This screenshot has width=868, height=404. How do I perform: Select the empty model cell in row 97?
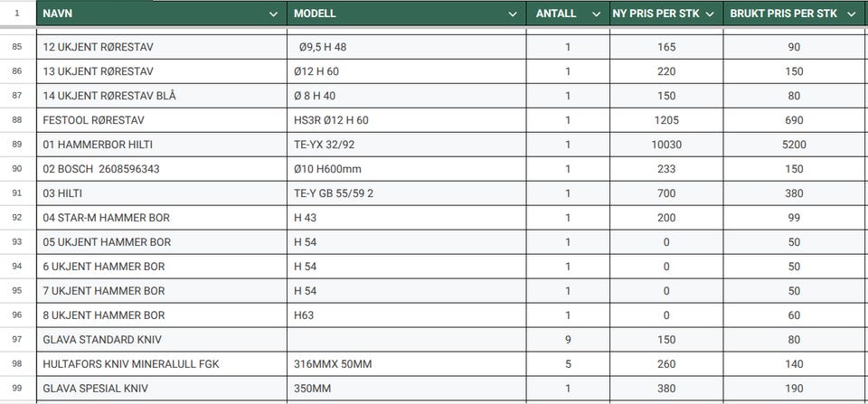click(406, 339)
